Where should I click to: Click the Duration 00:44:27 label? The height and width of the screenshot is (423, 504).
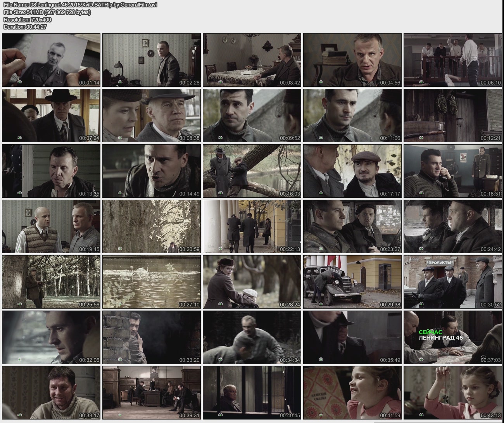(25, 27)
